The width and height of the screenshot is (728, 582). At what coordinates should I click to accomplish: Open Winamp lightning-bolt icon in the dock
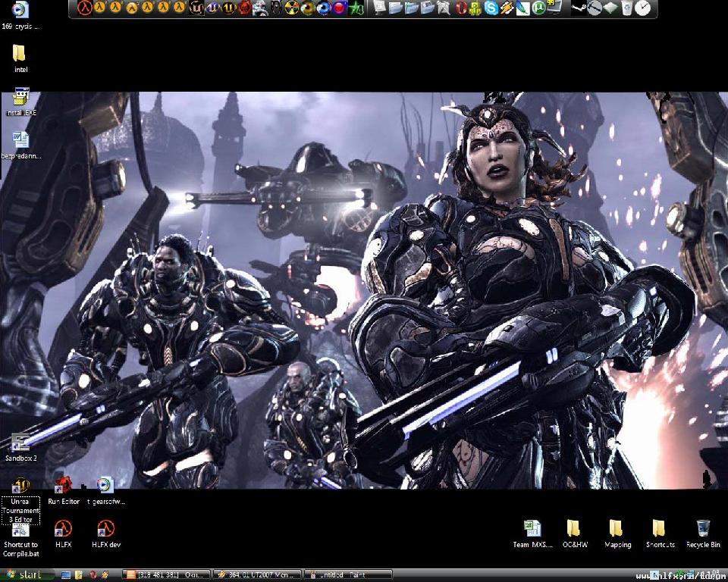507,8
